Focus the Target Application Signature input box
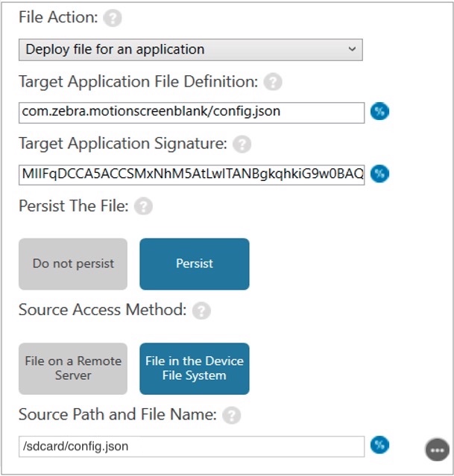This screenshot has width=454, height=476. (192, 174)
